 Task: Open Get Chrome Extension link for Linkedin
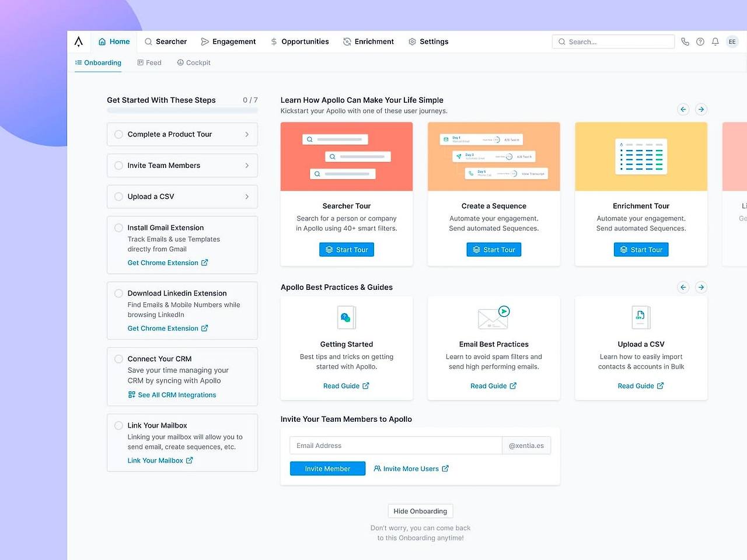pos(168,328)
